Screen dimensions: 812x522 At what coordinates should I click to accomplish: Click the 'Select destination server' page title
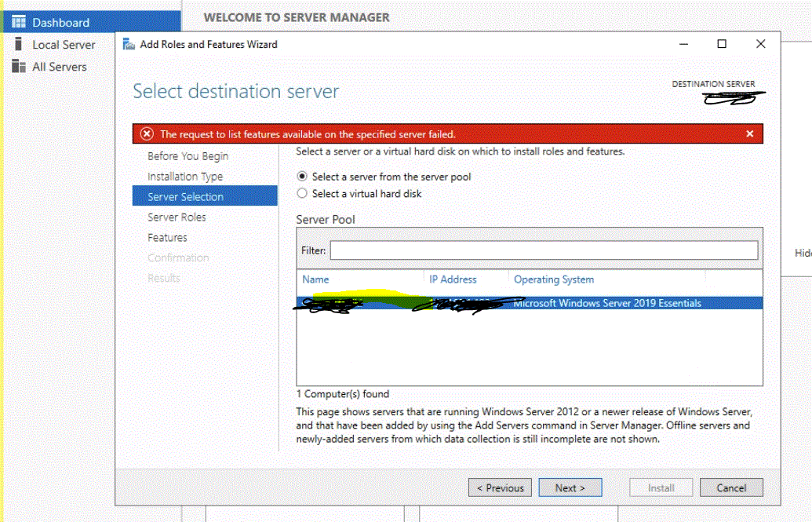(x=235, y=91)
